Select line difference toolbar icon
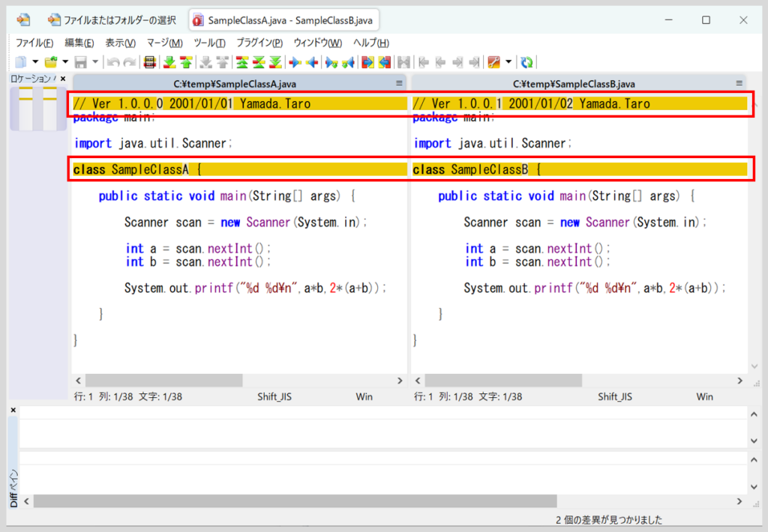 [x=150, y=62]
